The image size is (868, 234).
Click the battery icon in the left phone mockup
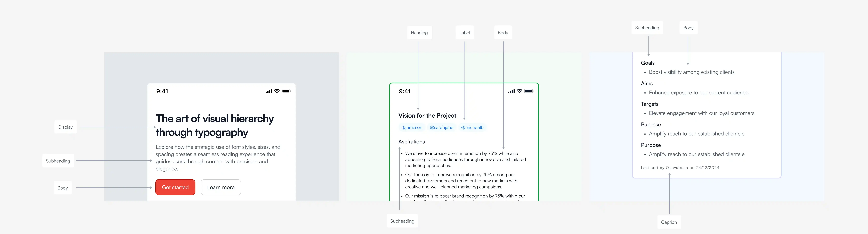tap(286, 91)
